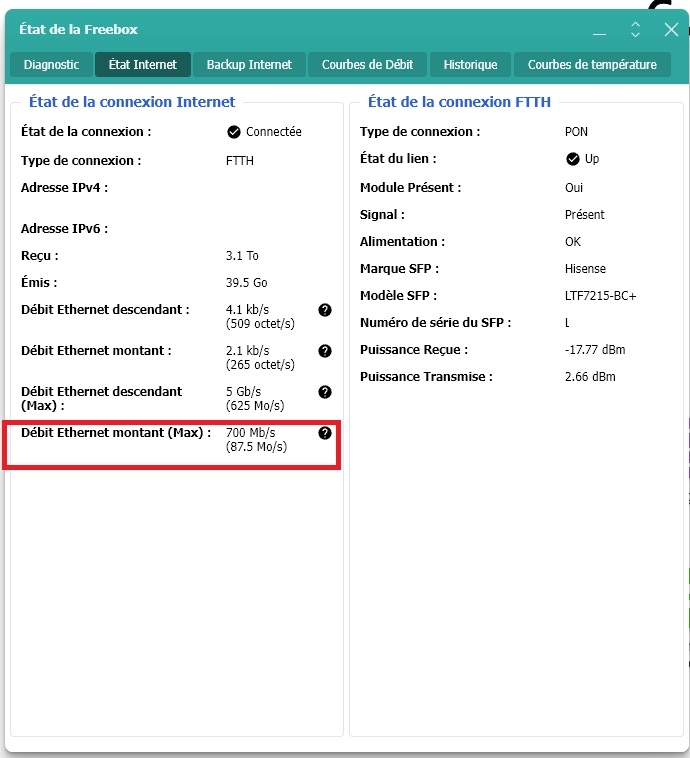Open the Diagnostic tab
690x758 pixels.
(x=51, y=65)
